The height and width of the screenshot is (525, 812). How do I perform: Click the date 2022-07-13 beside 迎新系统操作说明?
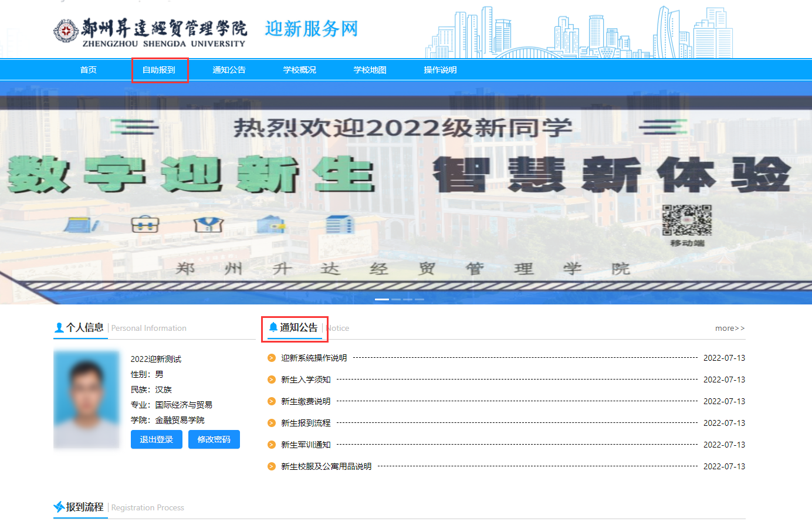pos(724,358)
